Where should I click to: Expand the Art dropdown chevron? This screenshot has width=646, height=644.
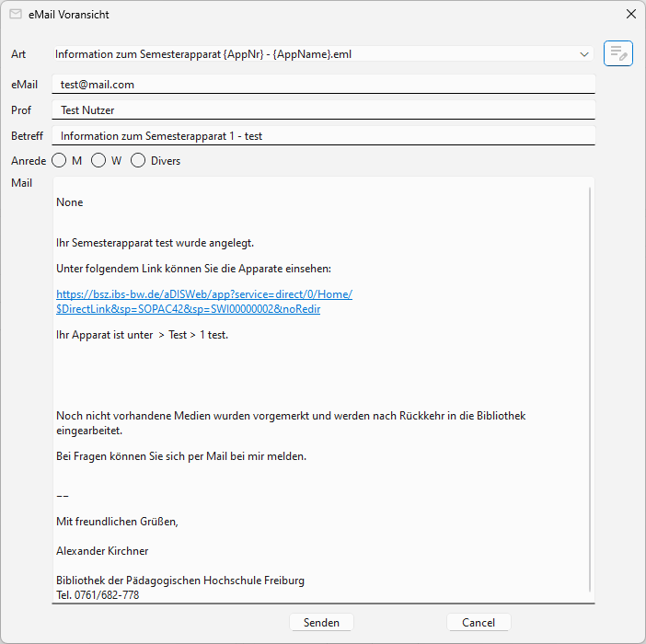tap(584, 54)
